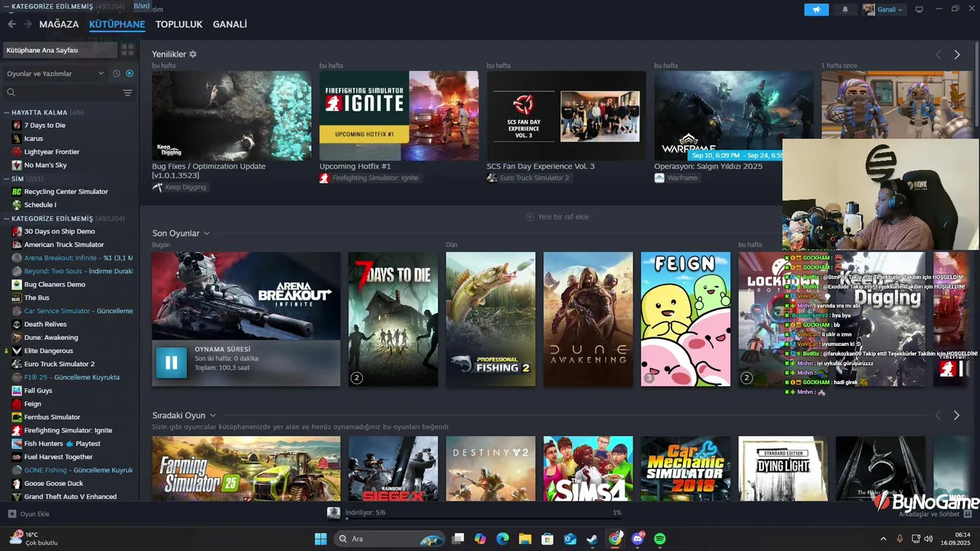The image size is (980, 551).
Task: Click Kütüphane Ana Sayfası button
Action: click(x=60, y=50)
